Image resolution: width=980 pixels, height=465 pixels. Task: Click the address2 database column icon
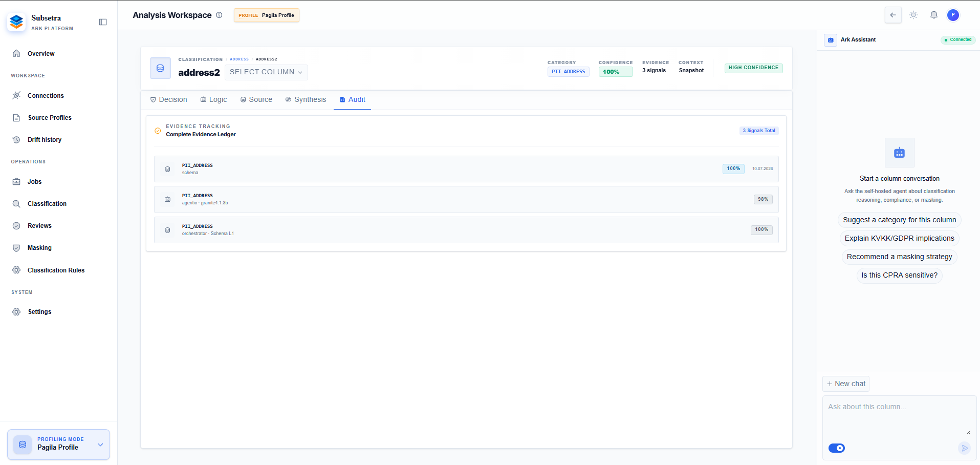(160, 68)
